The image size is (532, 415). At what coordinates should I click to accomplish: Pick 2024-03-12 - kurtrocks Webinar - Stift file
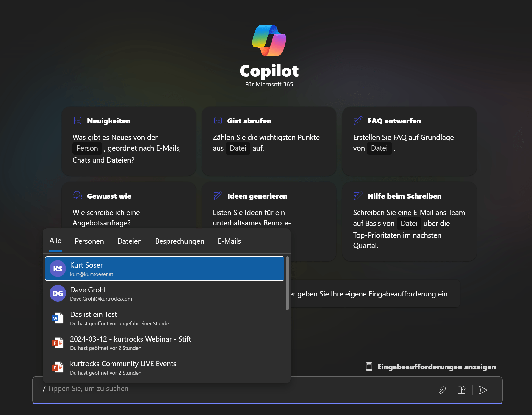[165, 343]
